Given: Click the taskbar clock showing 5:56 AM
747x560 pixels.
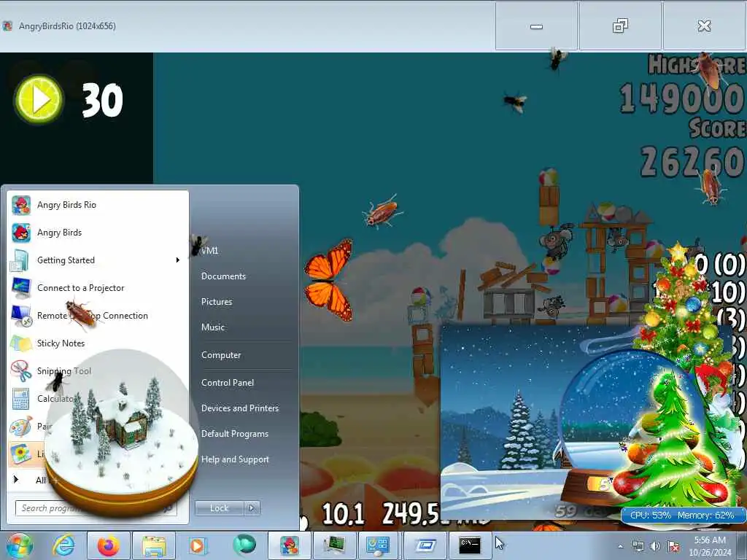Looking at the screenshot, I should 710,546.
